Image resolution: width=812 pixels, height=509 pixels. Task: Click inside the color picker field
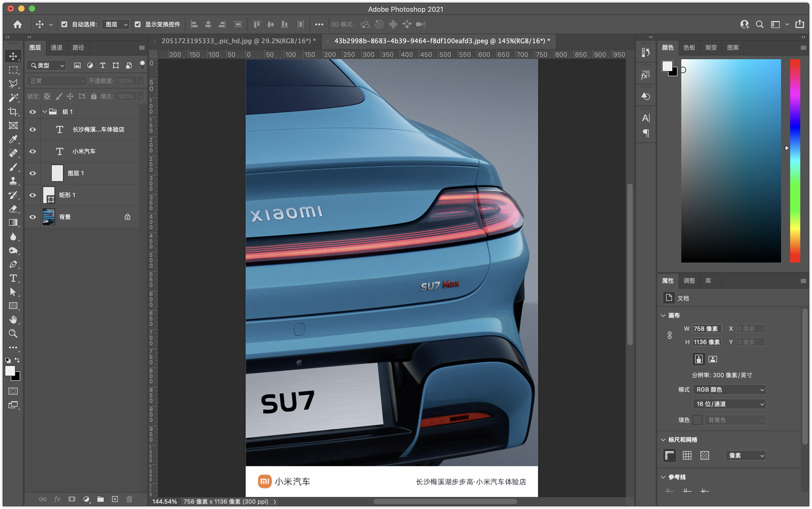tap(731, 161)
